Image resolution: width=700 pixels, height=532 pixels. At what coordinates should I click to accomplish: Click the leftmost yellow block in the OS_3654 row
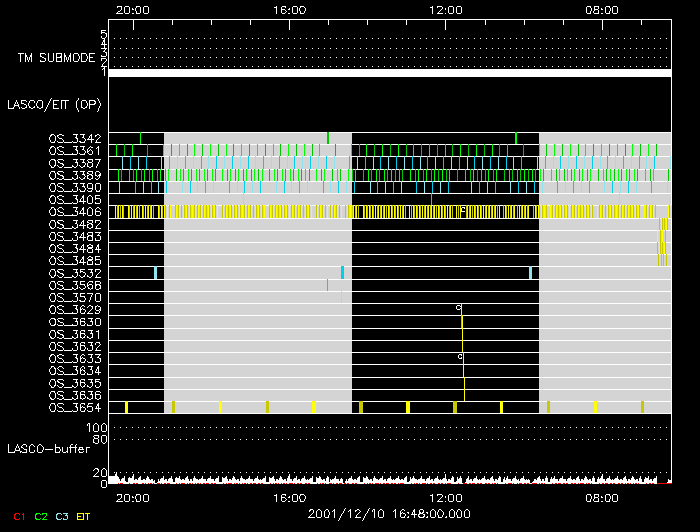(126, 407)
